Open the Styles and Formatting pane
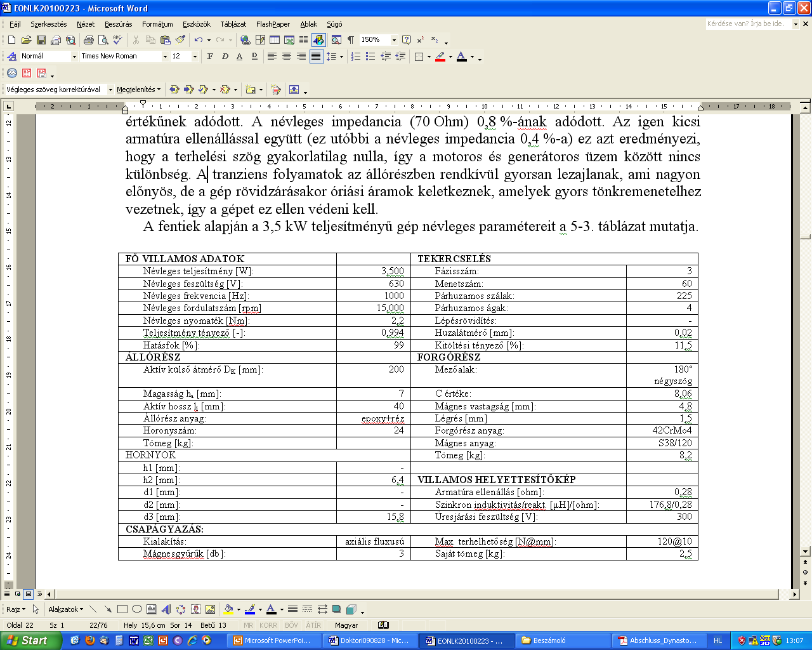 (11, 56)
